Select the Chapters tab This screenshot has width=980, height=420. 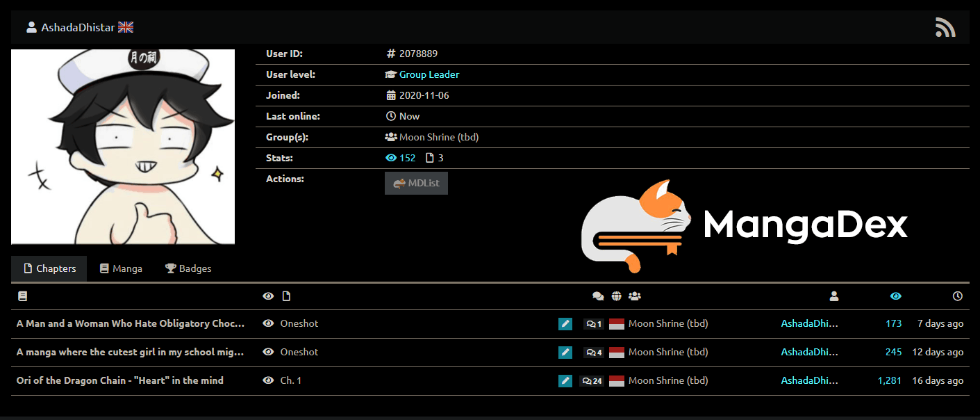point(49,268)
